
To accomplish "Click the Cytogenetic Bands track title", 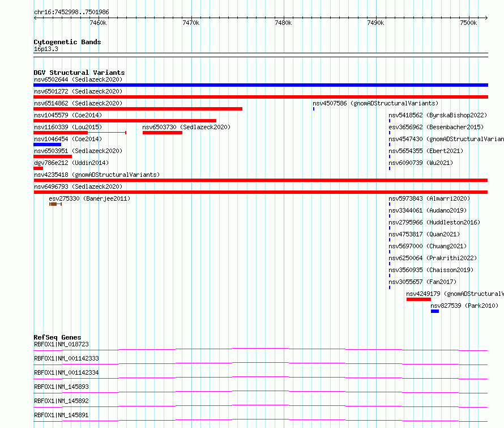I will [67, 42].
